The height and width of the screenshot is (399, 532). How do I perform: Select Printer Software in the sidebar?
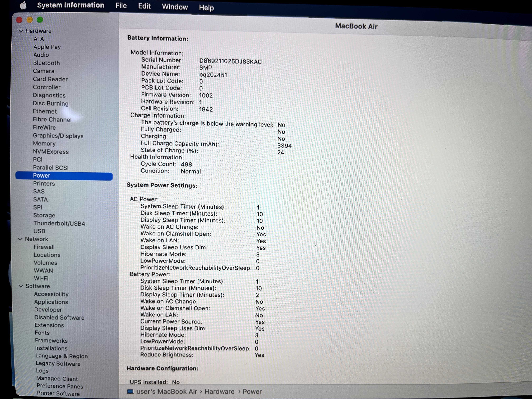(58, 393)
